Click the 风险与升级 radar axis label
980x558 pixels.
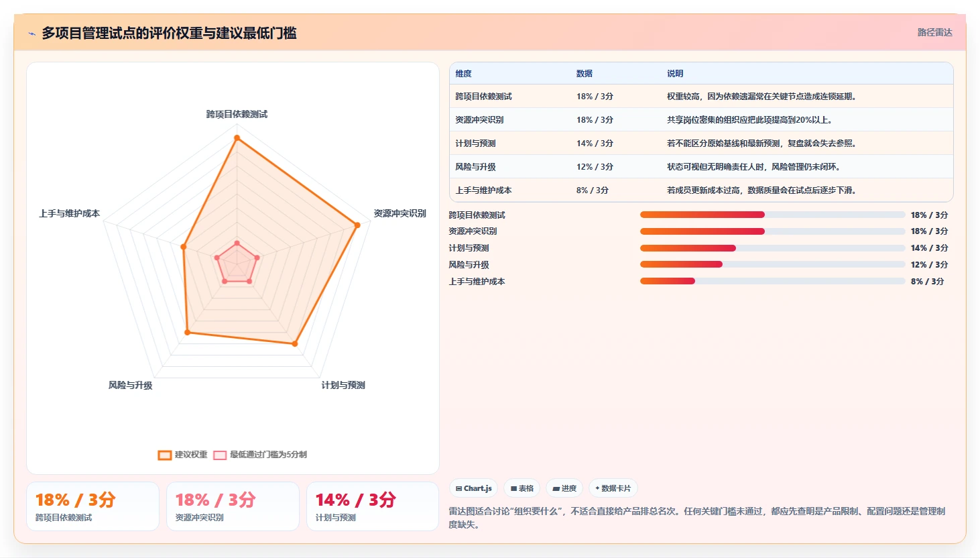click(x=130, y=385)
